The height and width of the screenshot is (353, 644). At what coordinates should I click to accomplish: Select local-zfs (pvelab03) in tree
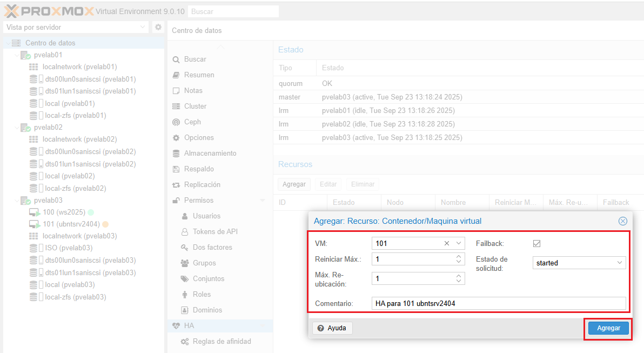(x=76, y=297)
